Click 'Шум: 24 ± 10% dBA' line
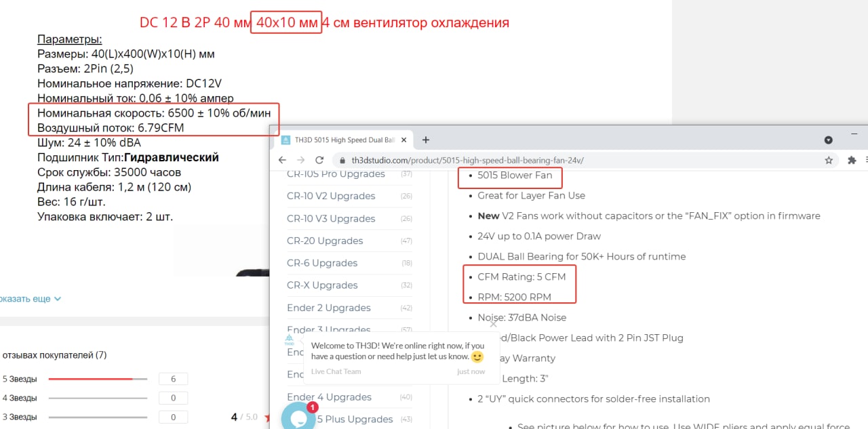 point(89,142)
